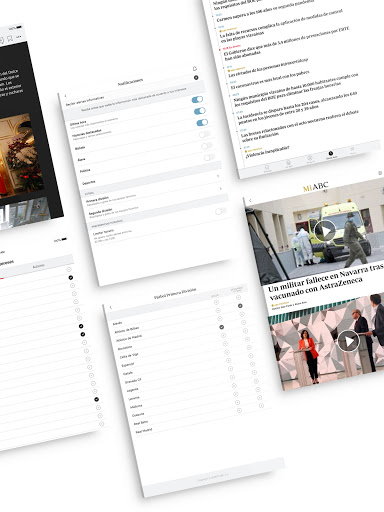Screen dimensions: 384x512
Task: Open the AstraZeneca military death headline
Action: [x=325, y=283]
